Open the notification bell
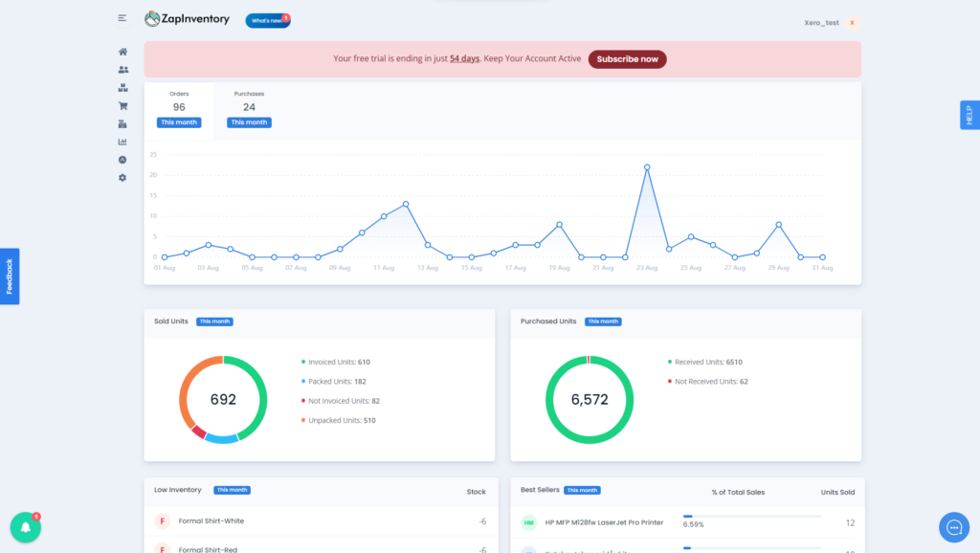This screenshot has height=553, width=980. pyautogui.click(x=26, y=527)
